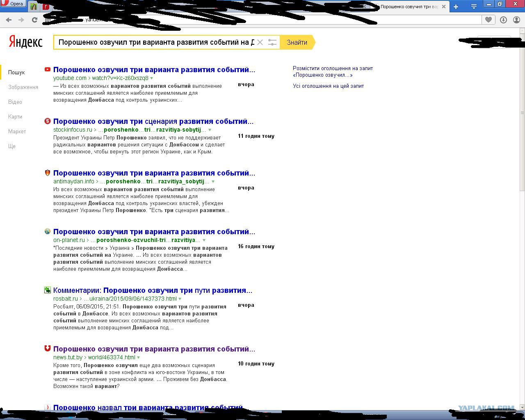This screenshot has width=525, height=420.
Task: Click the youtube.com green URL text
Action: point(101,78)
